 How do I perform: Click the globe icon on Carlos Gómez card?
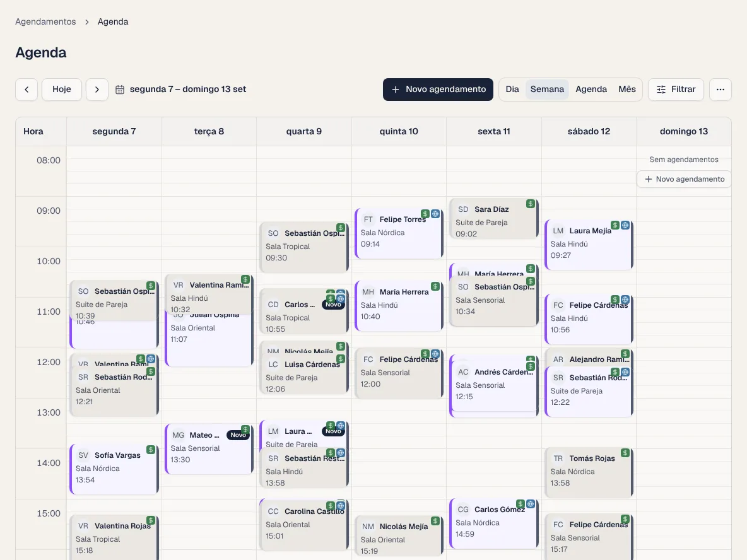530,504
